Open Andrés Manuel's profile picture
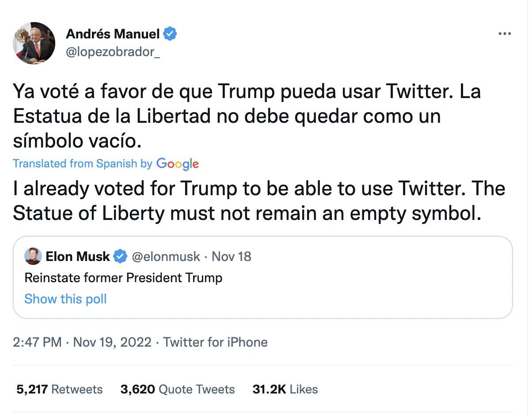Viewport: 532px width, 416px height. point(34,43)
